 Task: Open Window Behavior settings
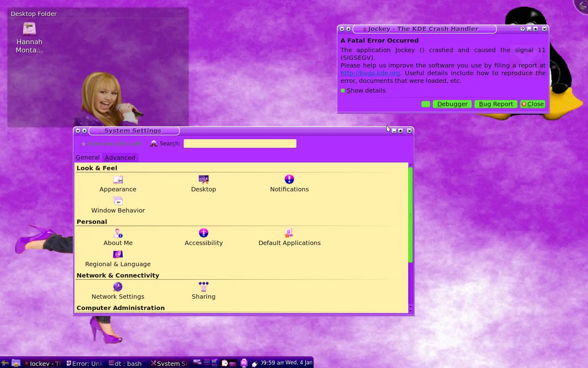[118, 201]
